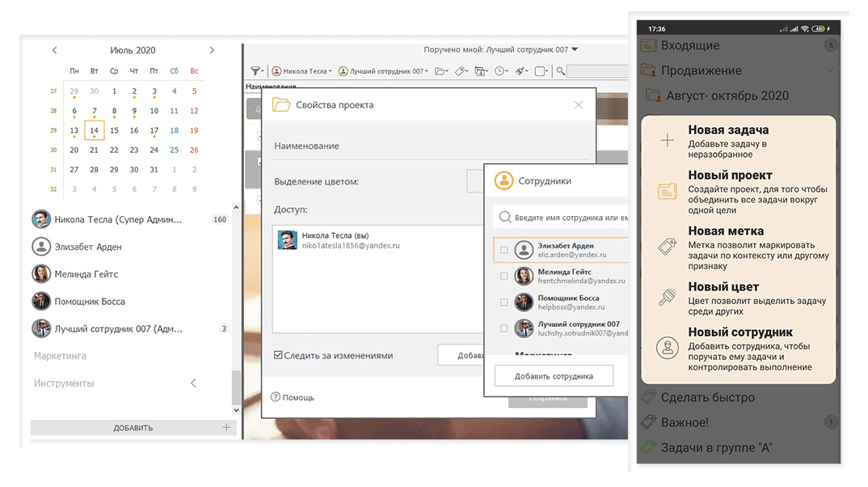Select July 9 in the calendar
The width and height of the screenshot is (868, 487).
point(134,111)
